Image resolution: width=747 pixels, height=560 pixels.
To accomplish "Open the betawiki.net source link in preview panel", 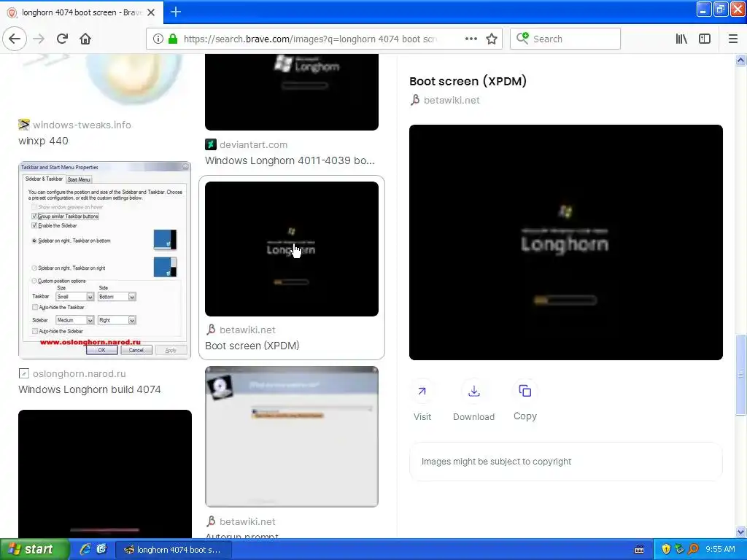I will point(452,100).
